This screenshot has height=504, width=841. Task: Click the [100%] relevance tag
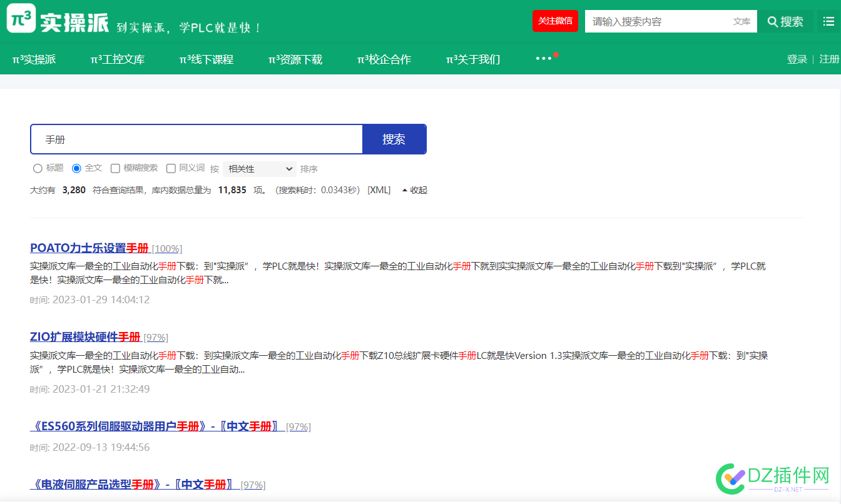167,249
